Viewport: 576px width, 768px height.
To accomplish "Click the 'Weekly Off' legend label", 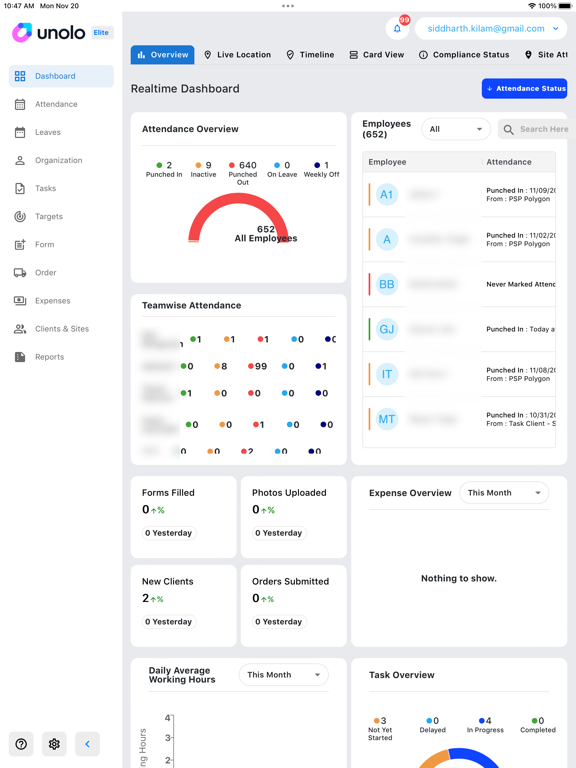I will 321,174.
